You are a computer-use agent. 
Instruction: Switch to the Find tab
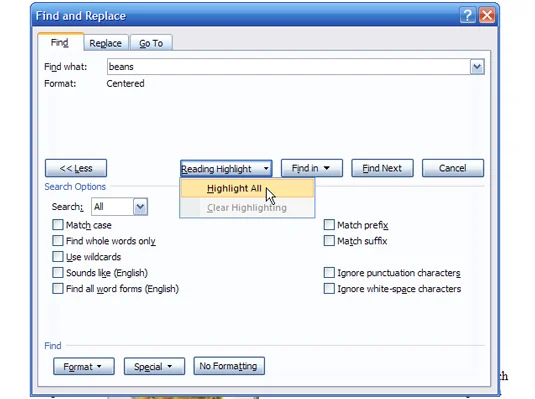(60, 43)
